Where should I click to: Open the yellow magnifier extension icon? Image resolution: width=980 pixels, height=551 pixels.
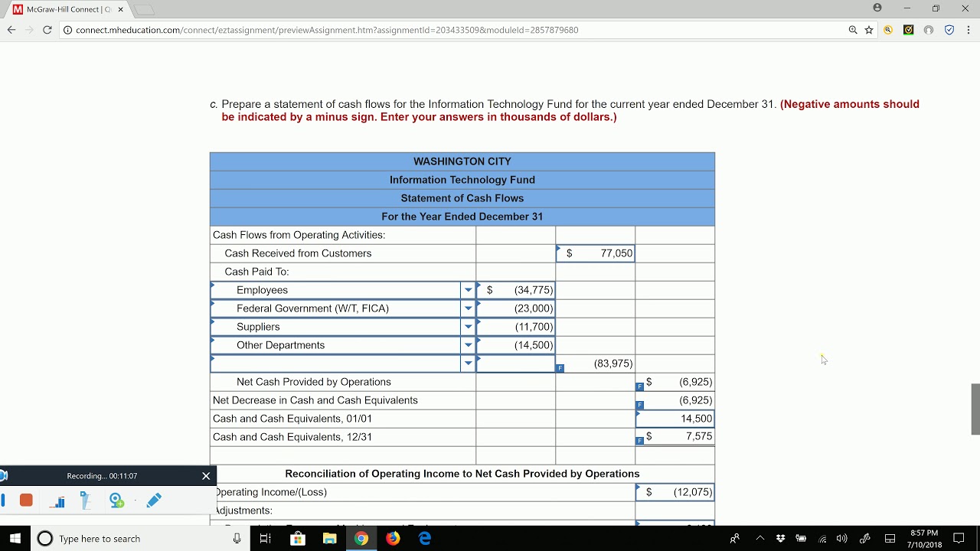point(888,30)
